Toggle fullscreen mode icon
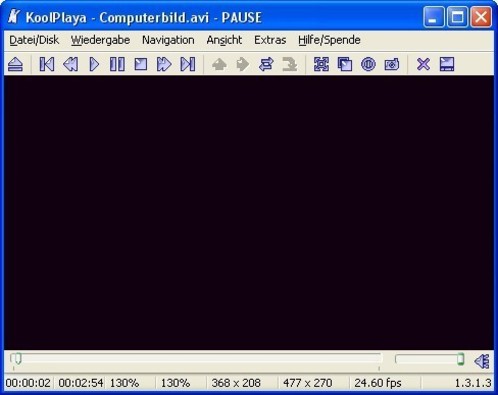This screenshot has width=498, height=395. [321, 64]
